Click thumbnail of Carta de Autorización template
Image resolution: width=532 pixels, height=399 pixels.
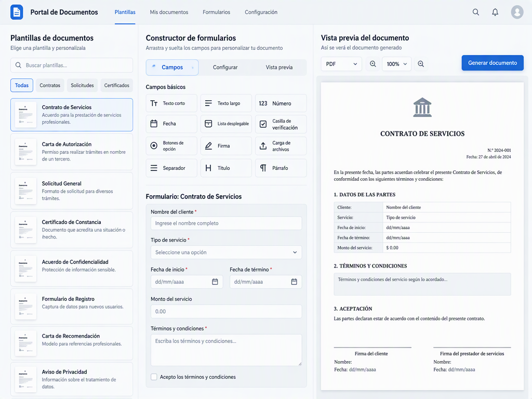coord(26,152)
